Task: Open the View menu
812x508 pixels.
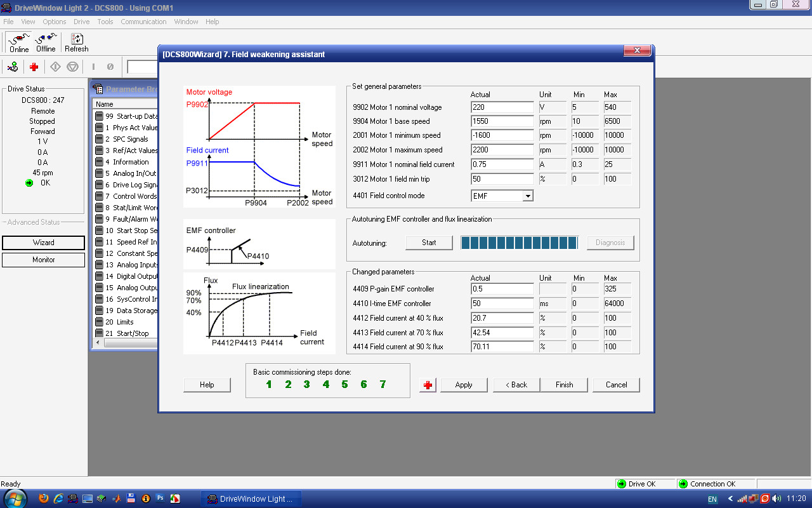Action: 28,22
